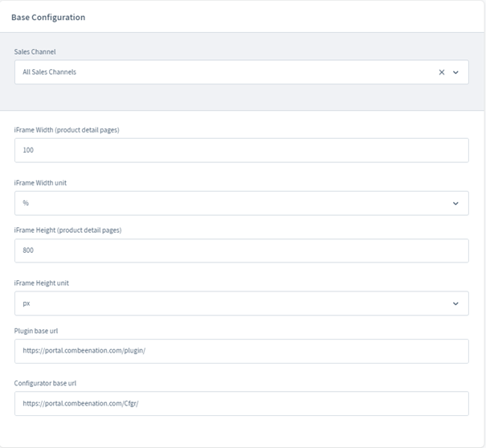Clear the Sales Channel selection with X
486x448 pixels.
coord(441,72)
